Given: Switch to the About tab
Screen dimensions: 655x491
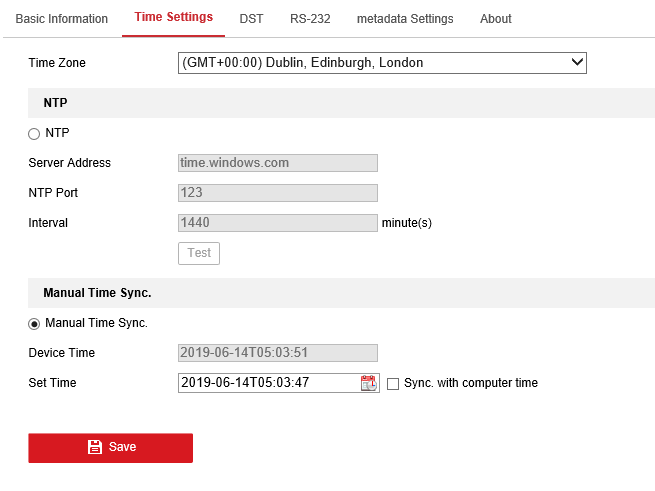Looking at the screenshot, I should pyautogui.click(x=495, y=19).
